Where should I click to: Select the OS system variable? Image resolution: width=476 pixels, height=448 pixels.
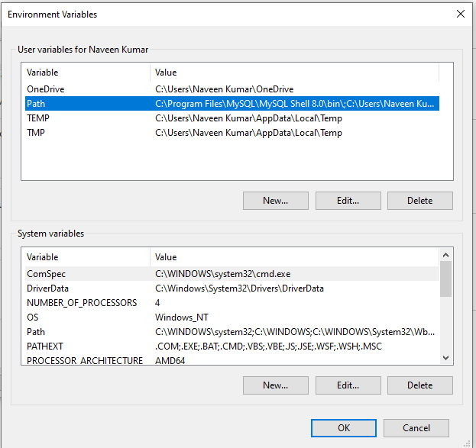tap(232, 317)
